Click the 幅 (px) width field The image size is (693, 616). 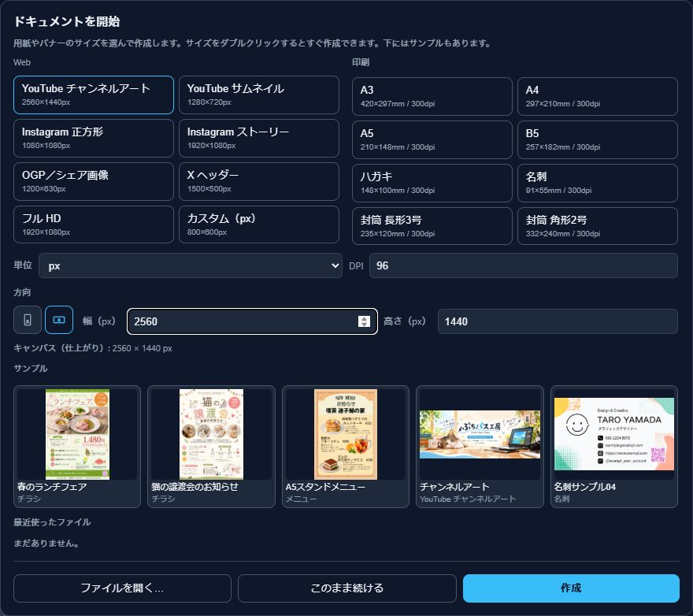(x=252, y=321)
